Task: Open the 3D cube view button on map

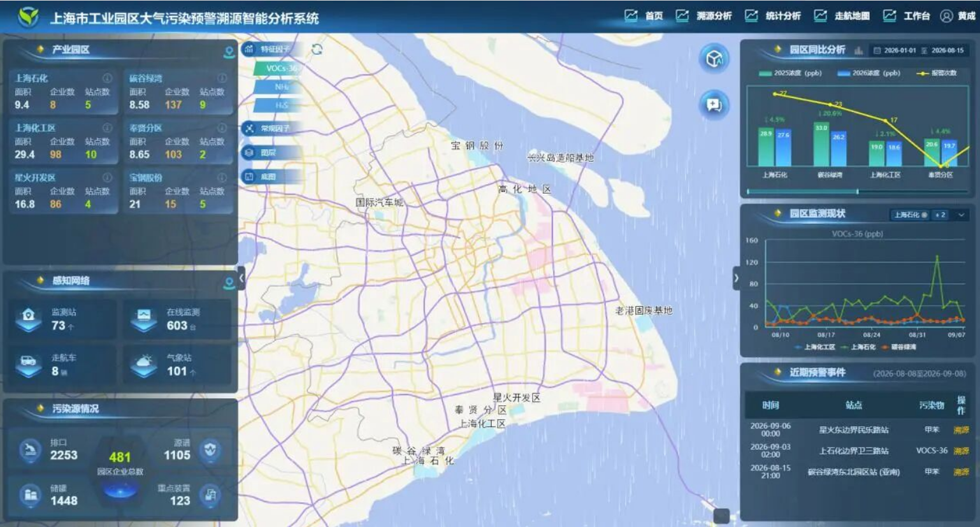Action: [x=714, y=59]
